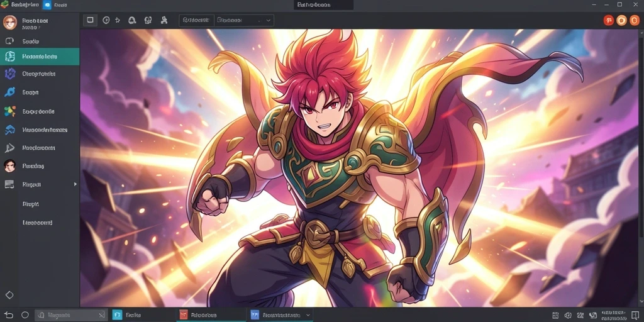Open the blue pen-circle sidebar icon
The width and height of the screenshot is (644, 322).
point(10,92)
